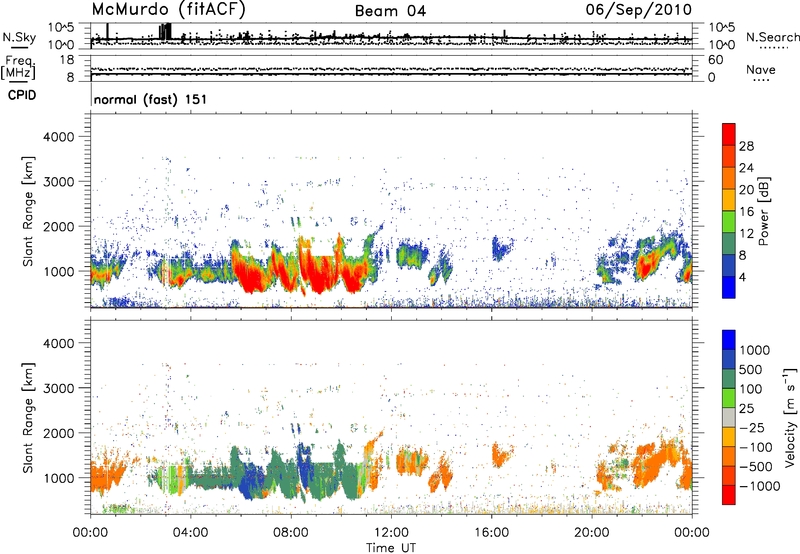
Task: Click the 16 tick on power colorbar
Action: tap(746, 212)
